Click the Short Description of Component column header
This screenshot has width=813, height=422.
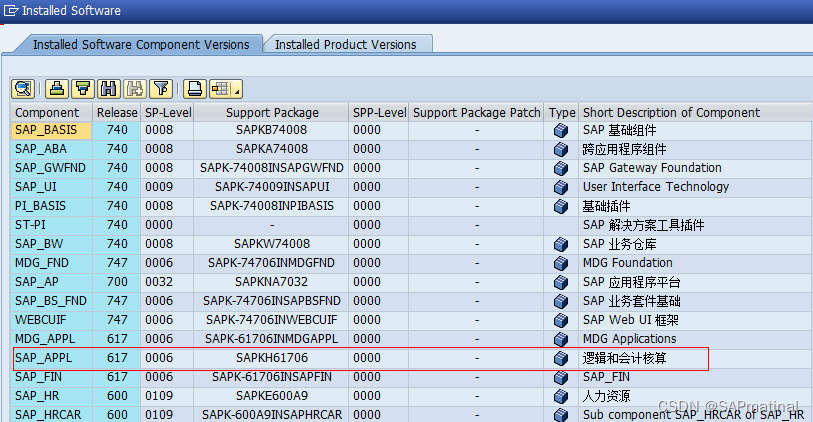(695, 112)
